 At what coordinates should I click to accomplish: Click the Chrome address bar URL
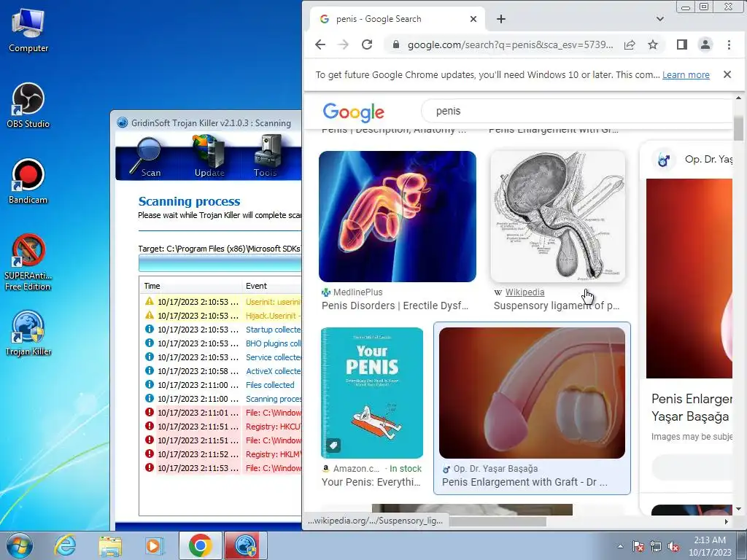click(510, 44)
